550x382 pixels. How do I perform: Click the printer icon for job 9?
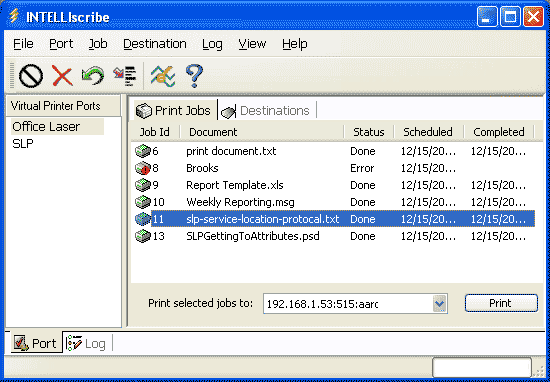point(143,185)
